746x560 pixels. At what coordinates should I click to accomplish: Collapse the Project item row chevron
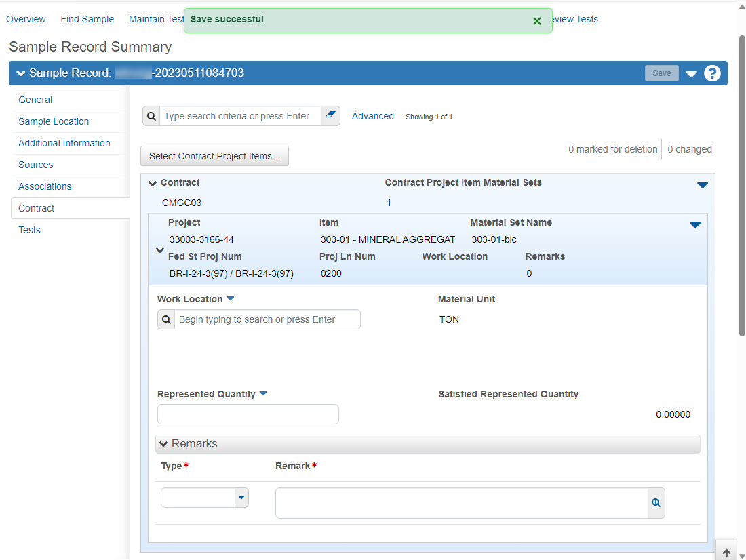click(x=160, y=249)
